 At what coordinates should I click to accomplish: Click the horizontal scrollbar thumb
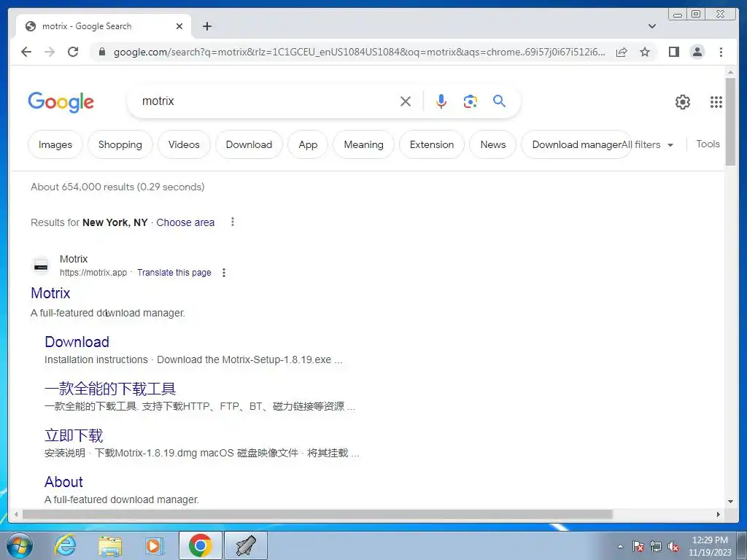[x=317, y=514]
